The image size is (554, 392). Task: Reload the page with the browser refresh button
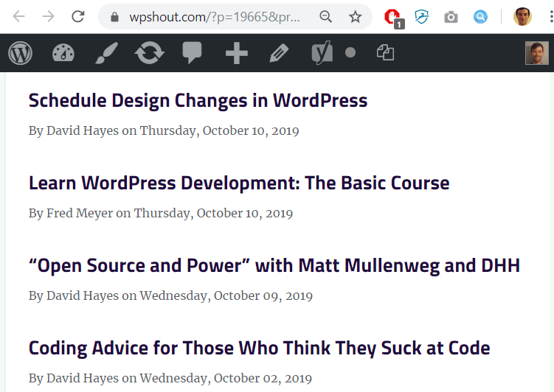click(x=77, y=16)
